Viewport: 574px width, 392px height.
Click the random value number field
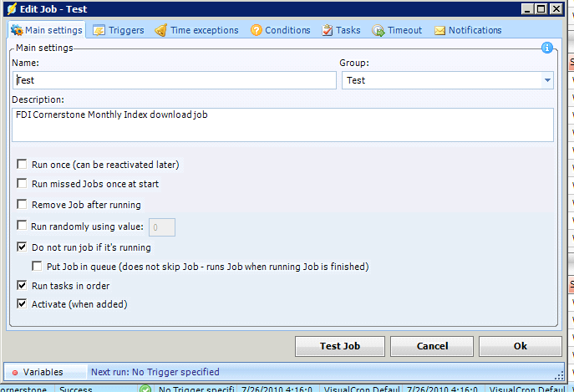(162, 227)
